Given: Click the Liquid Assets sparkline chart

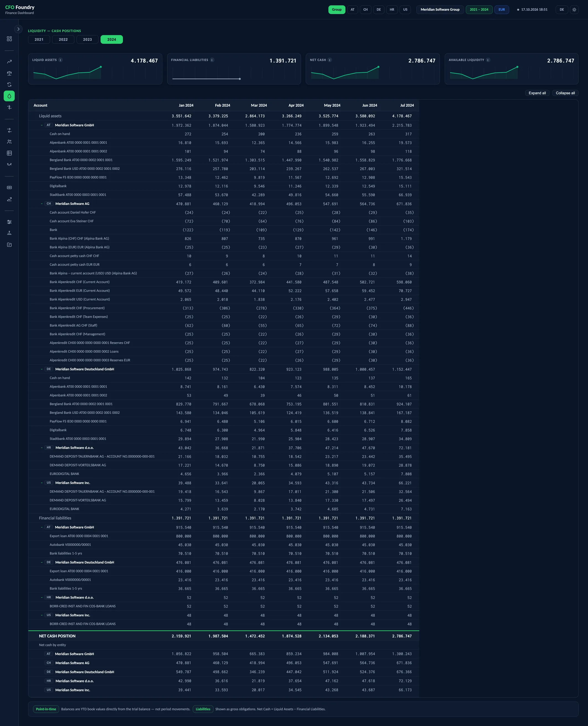Looking at the screenshot, I should click(95, 73).
